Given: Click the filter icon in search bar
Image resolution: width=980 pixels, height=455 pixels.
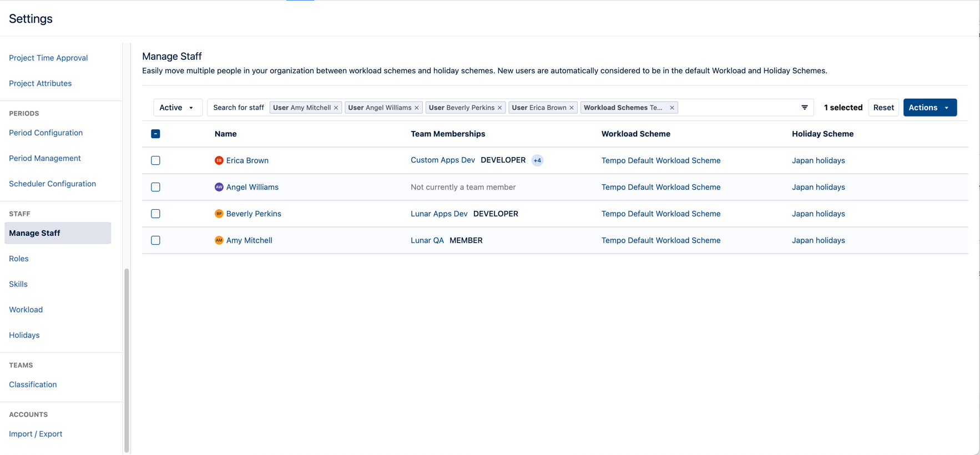Looking at the screenshot, I should coord(804,108).
